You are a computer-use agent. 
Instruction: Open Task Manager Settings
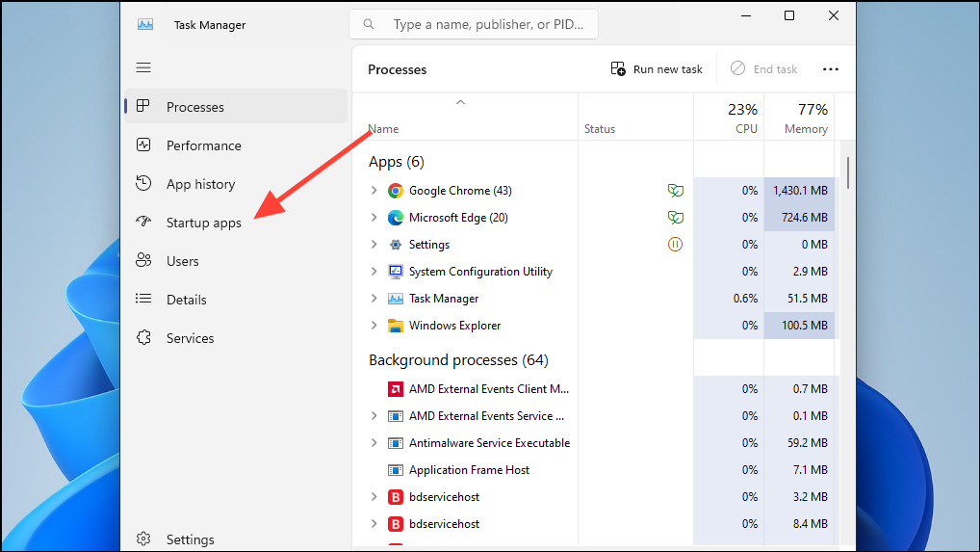pos(236,539)
